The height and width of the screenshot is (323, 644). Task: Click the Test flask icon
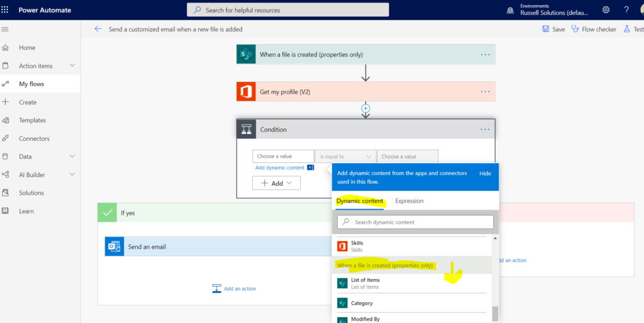[x=627, y=29]
